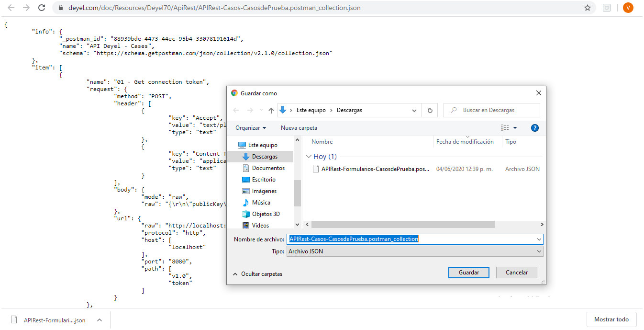Viewport: 644px width, 330px height.
Task: Click the dialog's forward navigation arrow
Action: (250, 110)
